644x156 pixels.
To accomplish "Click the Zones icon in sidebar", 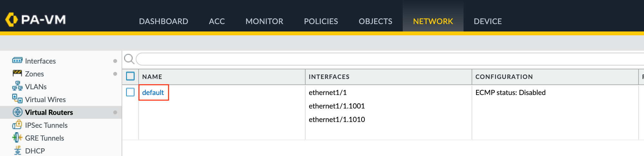I will [x=17, y=74].
